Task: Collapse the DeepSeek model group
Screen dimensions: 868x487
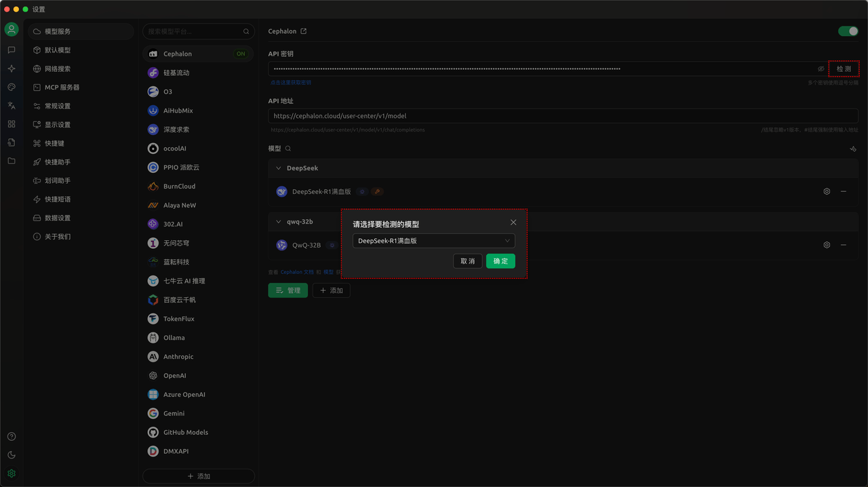Action: (278, 168)
